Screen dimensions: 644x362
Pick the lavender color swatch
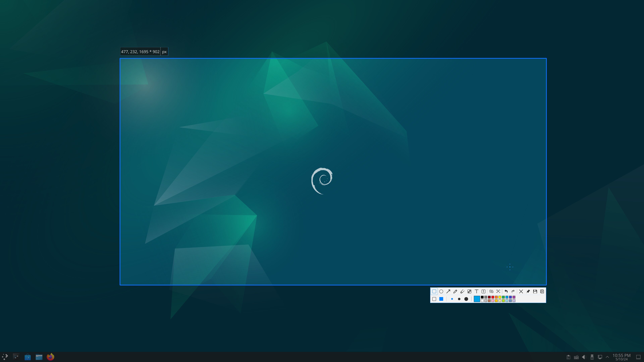514,301
